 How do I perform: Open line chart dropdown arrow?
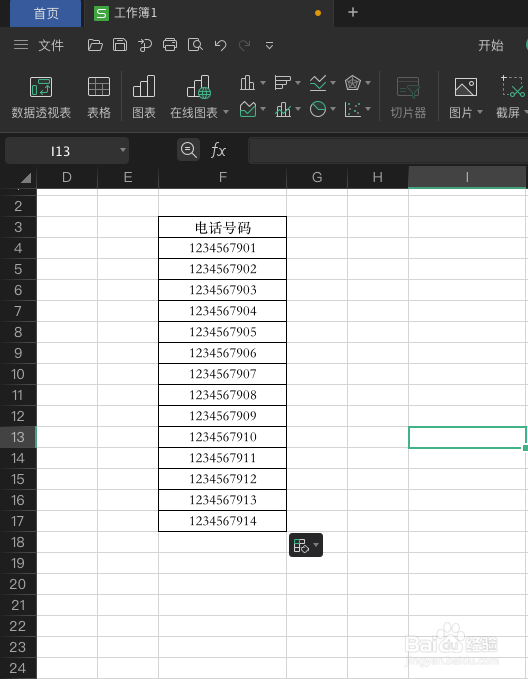[x=333, y=82]
